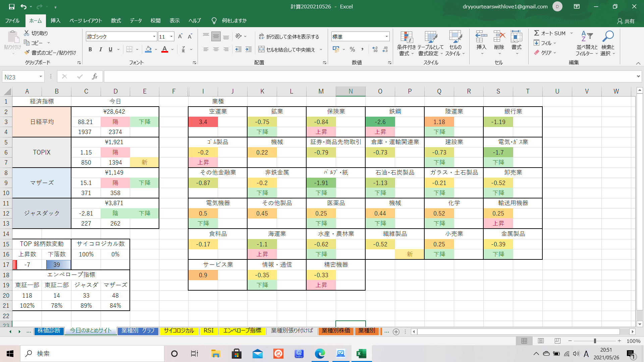Switch to page layout view in status bar
The image size is (644, 362).
[x=541, y=341]
